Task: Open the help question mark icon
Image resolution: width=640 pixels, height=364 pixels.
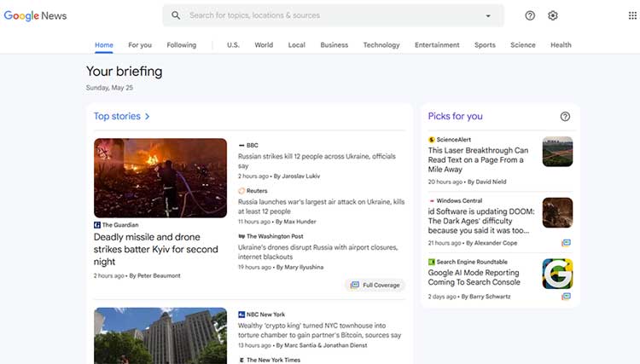Action: 530,15
